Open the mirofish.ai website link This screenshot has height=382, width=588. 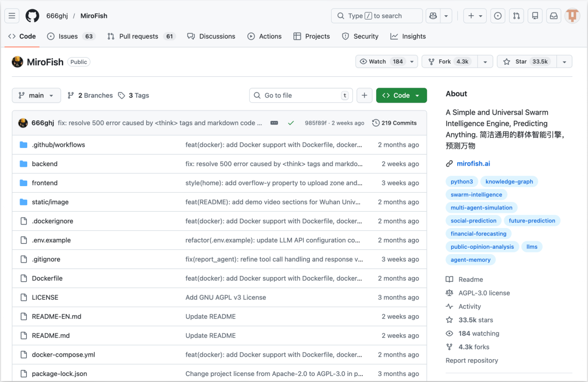472,163
